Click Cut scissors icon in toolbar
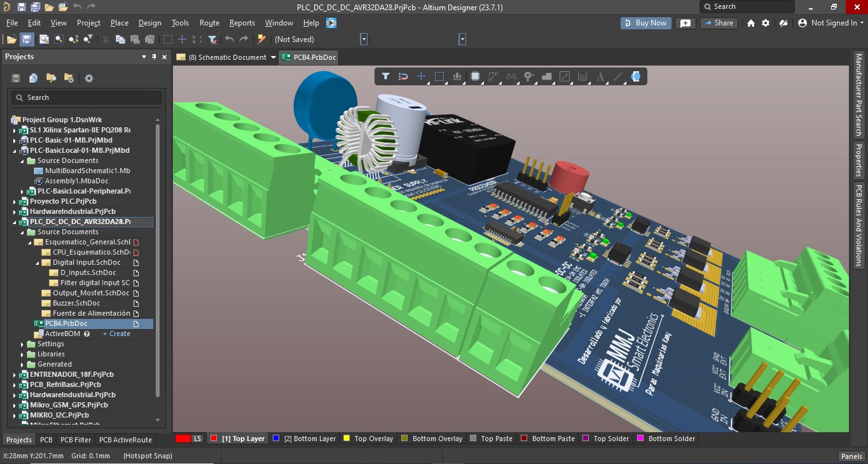 [106, 39]
